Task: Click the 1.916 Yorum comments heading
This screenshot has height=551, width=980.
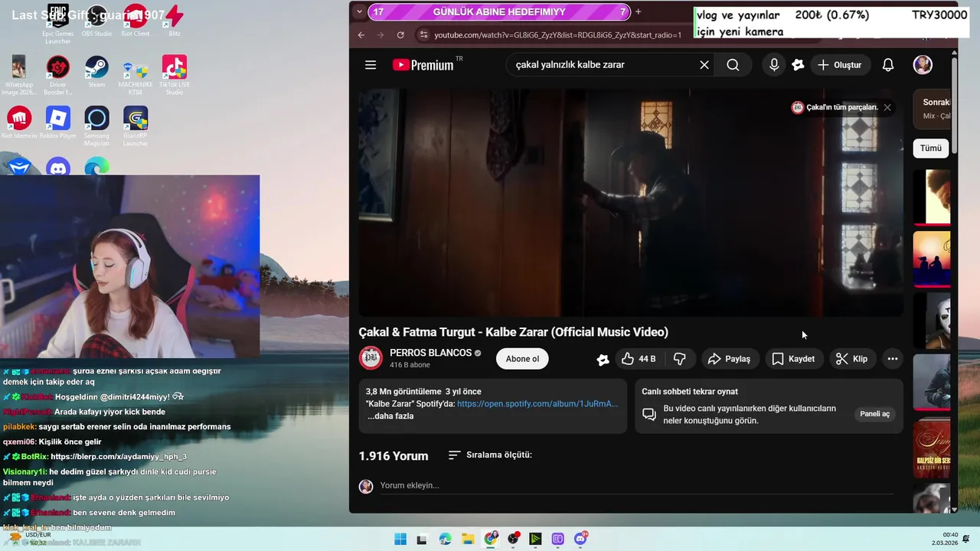Action: click(x=394, y=456)
